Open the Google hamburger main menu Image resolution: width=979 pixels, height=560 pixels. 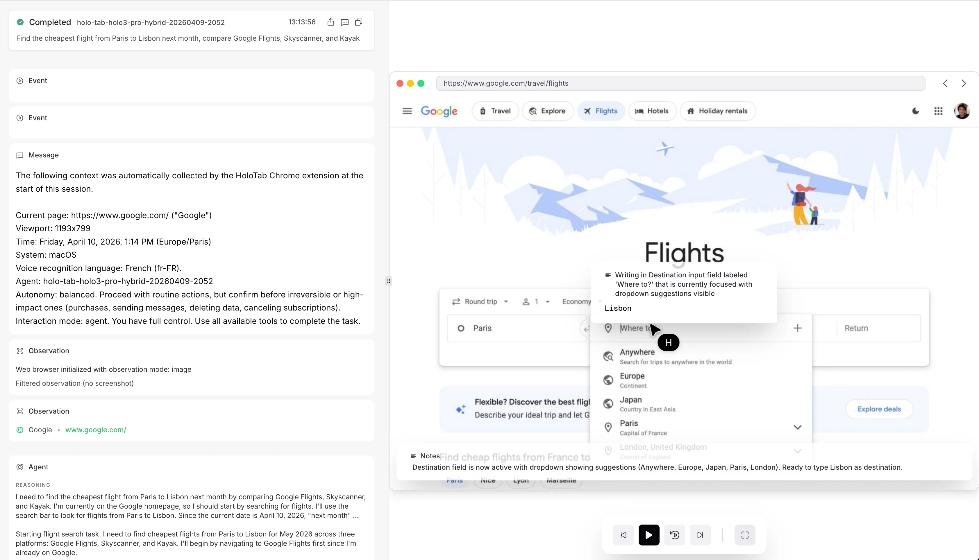407,111
